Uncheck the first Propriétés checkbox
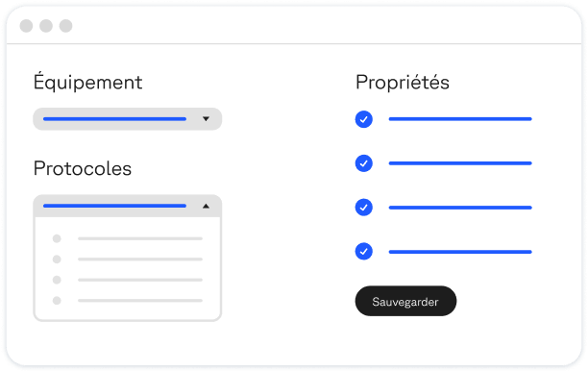Screen dimensions: 588x371 click(x=364, y=119)
